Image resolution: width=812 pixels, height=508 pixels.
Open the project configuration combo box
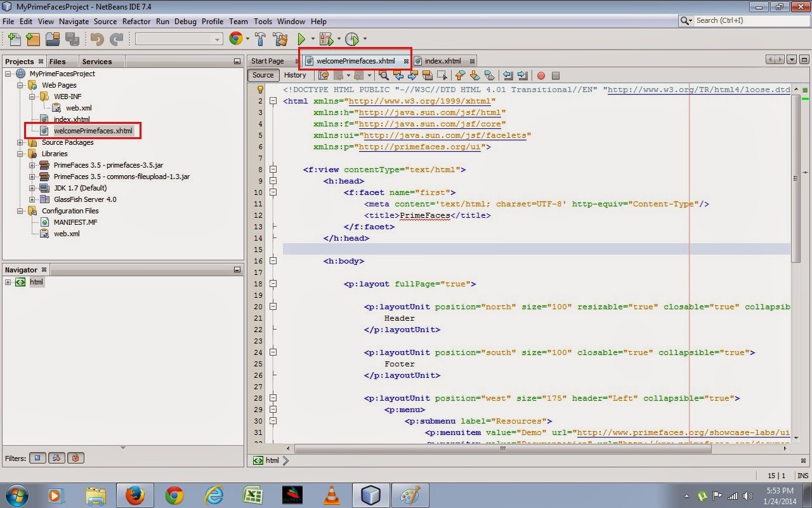[x=179, y=39]
